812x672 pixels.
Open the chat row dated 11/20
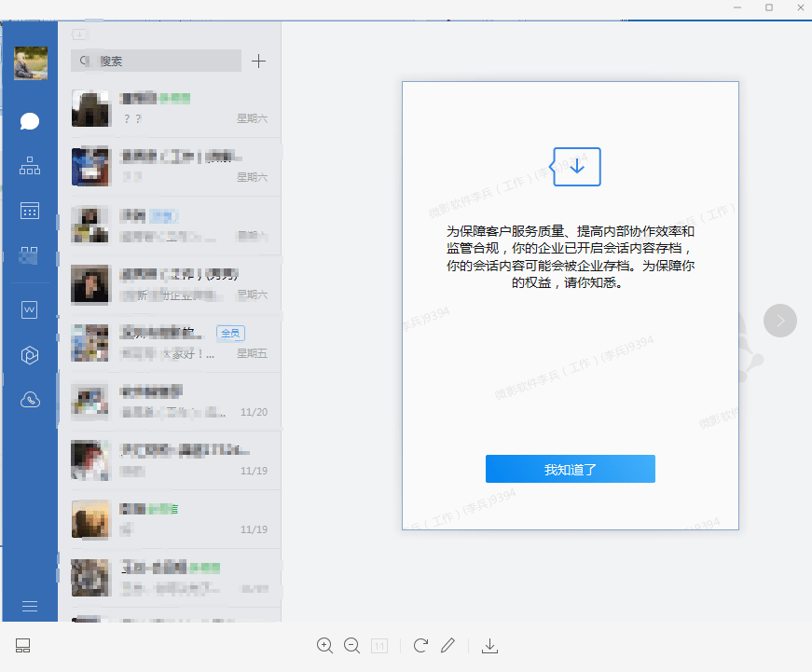point(170,402)
